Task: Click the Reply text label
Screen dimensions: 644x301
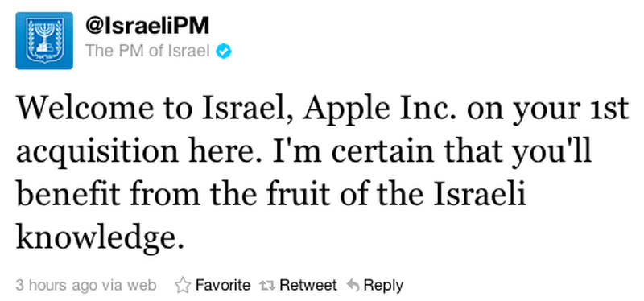Action: pyautogui.click(x=384, y=286)
